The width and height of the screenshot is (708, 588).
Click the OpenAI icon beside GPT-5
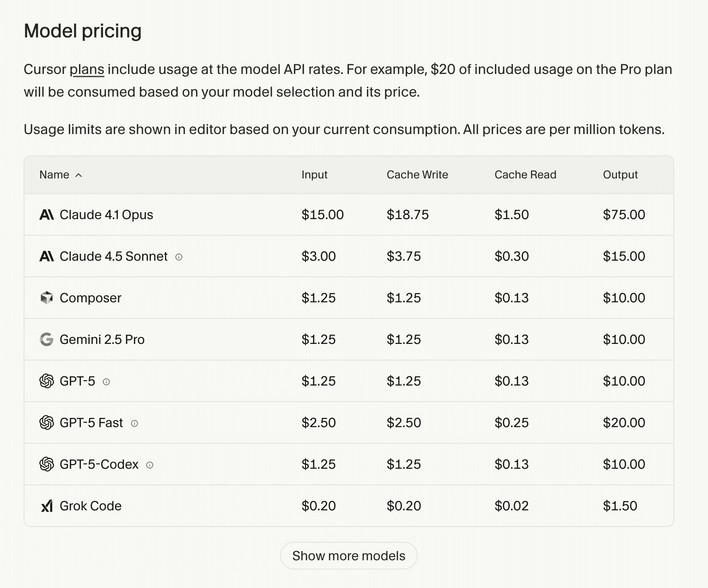pyautogui.click(x=47, y=381)
